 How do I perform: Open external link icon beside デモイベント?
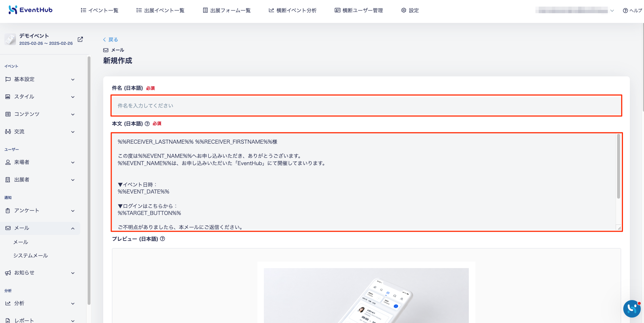pyautogui.click(x=80, y=39)
